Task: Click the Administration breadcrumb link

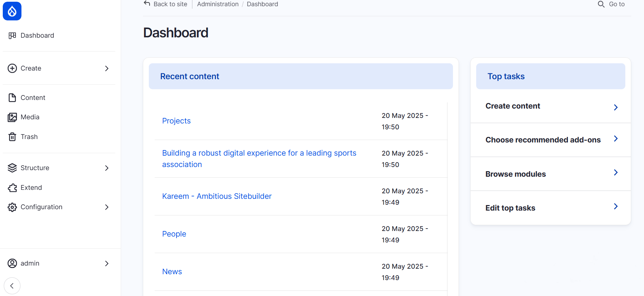Action: (x=218, y=4)
